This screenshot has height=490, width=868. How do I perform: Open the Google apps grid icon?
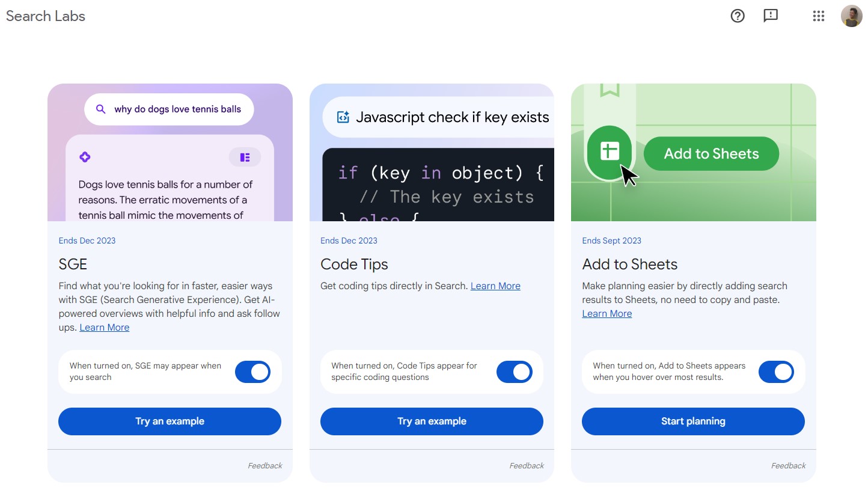click(818, 16)
